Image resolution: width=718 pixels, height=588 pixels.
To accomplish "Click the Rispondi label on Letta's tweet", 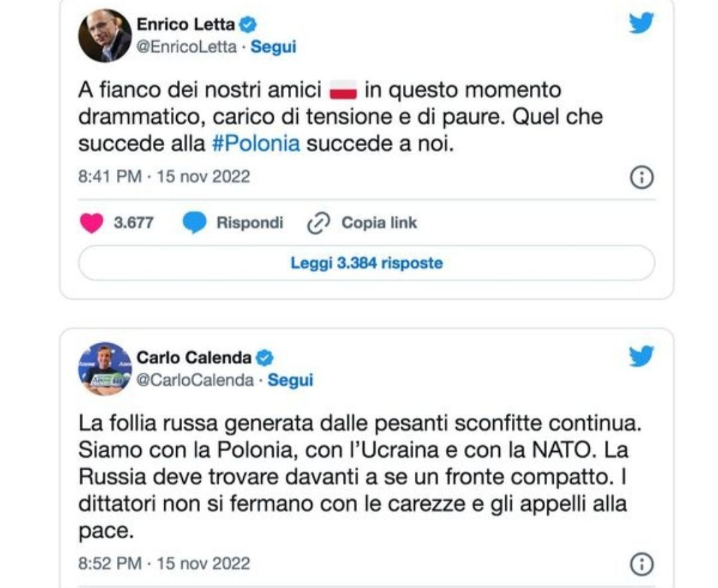I will [x=249, y=223].
